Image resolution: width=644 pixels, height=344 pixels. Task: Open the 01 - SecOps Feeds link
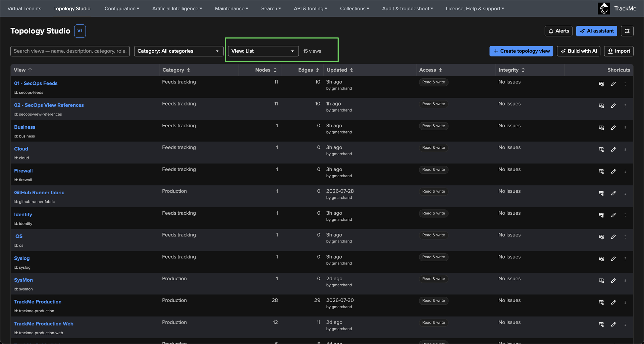[36, 83]
